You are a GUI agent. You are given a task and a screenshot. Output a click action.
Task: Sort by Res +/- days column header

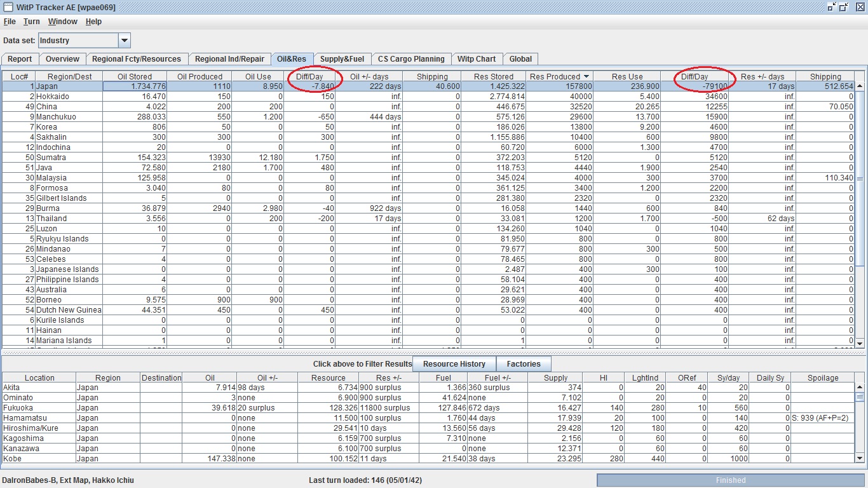pos(762,76)
